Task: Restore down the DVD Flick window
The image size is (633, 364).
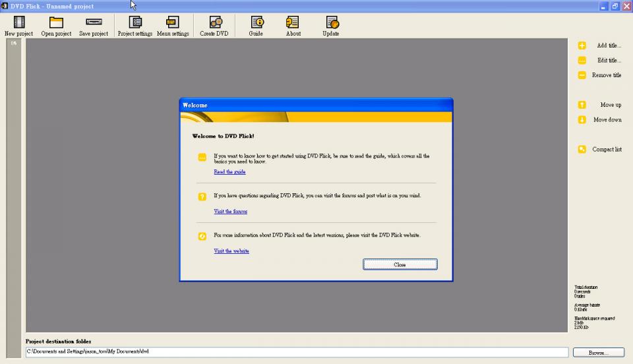Action: [x=615, y=7]
